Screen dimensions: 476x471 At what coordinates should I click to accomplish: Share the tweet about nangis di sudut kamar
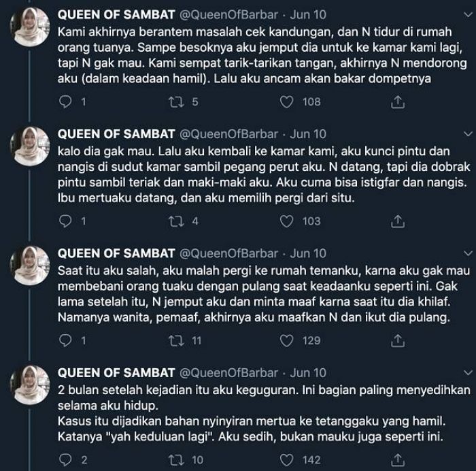tap(397, 221)
